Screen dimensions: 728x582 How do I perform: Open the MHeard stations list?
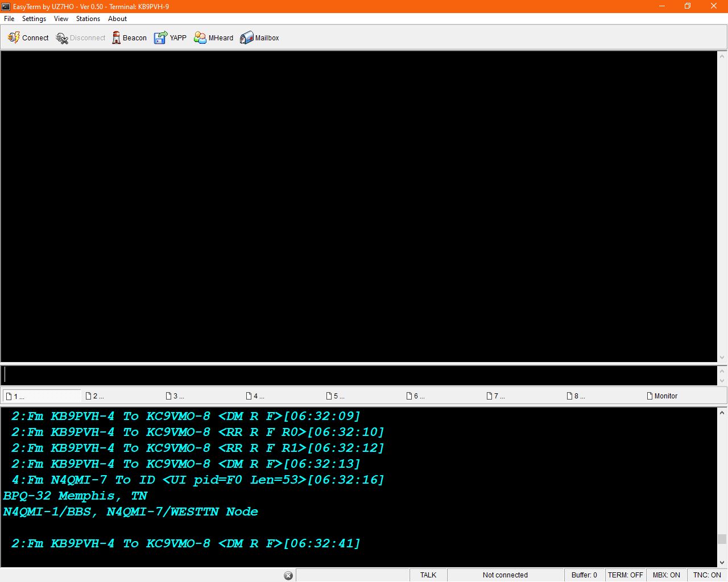click(x=213, y=38)
